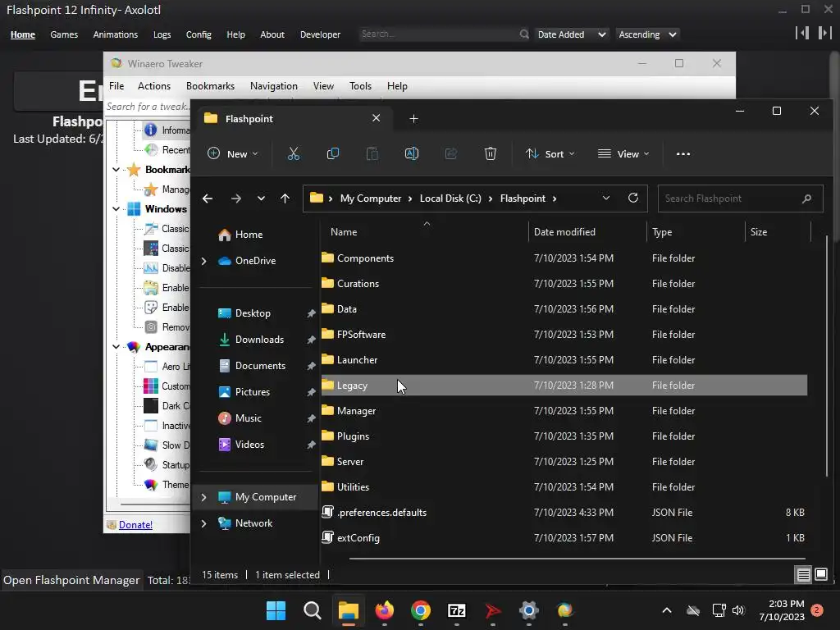The width and height of the screenshot is (840, 630).
Task: Sort by Date modified column header
Action: tap(564, 232)
